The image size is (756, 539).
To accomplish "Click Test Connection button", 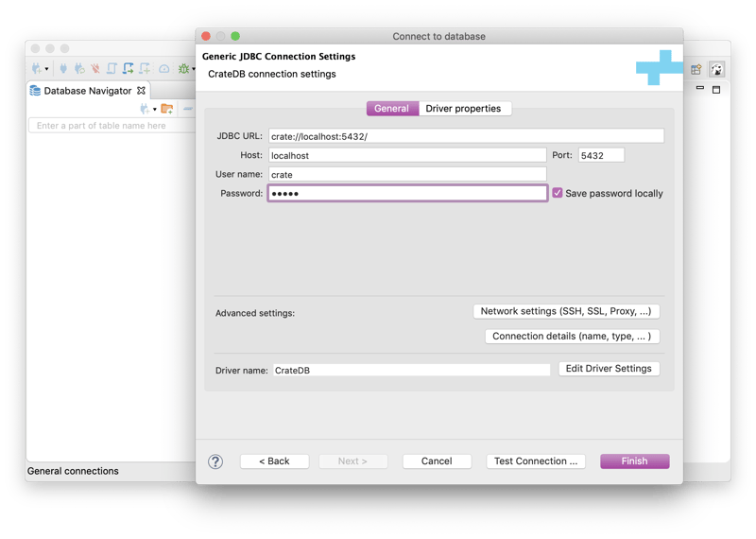I will (536, 461).
